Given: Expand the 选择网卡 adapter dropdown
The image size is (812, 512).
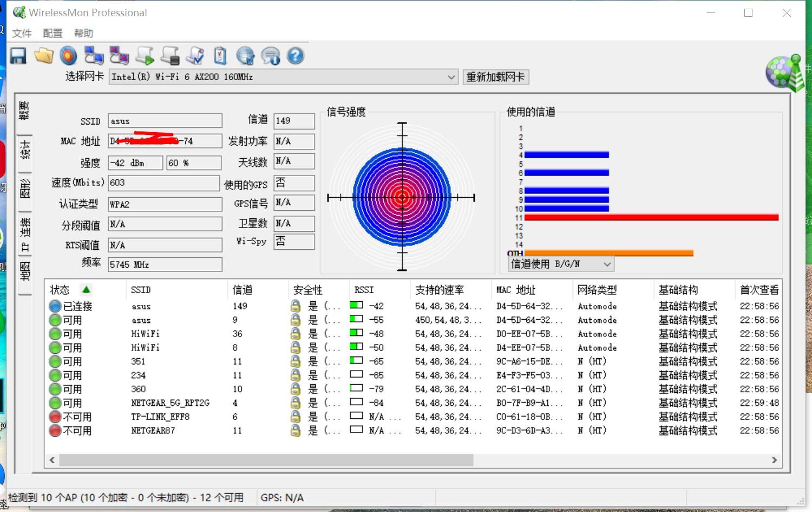Looking at the screenshot, I should point(451,77).
